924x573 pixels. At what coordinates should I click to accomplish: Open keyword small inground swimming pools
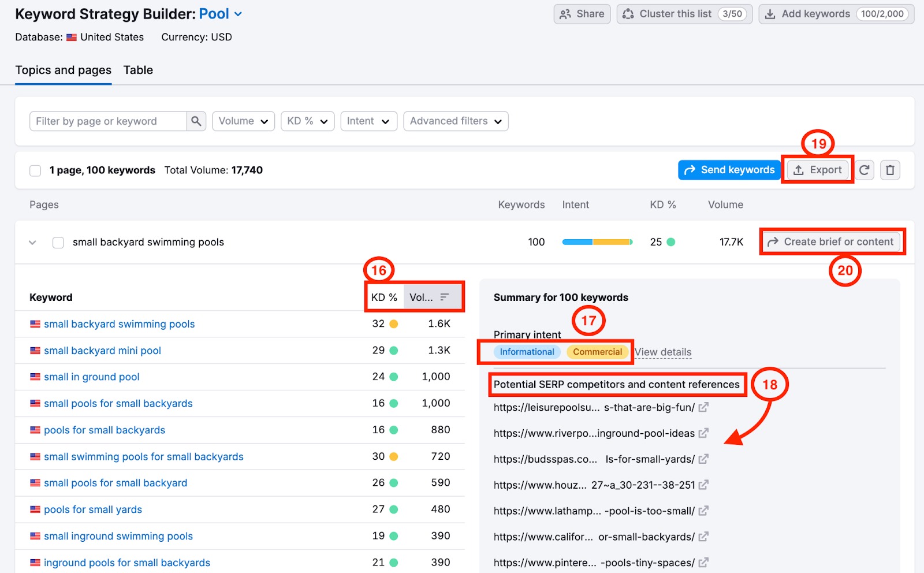tap(118, 537)
